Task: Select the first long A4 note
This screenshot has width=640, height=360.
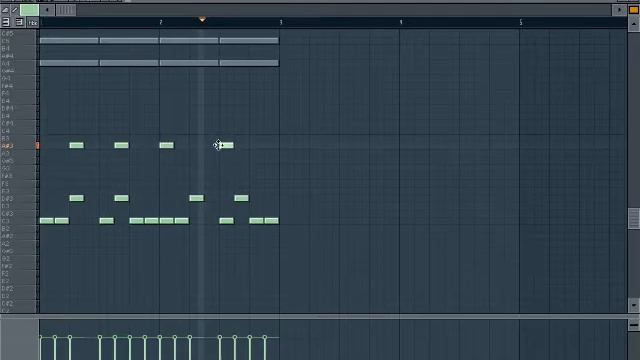Action: click(x=69, y=63)
